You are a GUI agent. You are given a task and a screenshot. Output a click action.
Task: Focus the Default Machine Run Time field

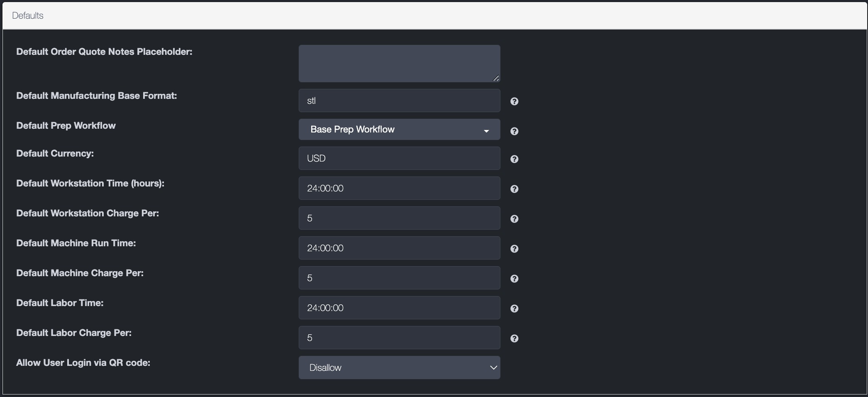tap(399, 248)
